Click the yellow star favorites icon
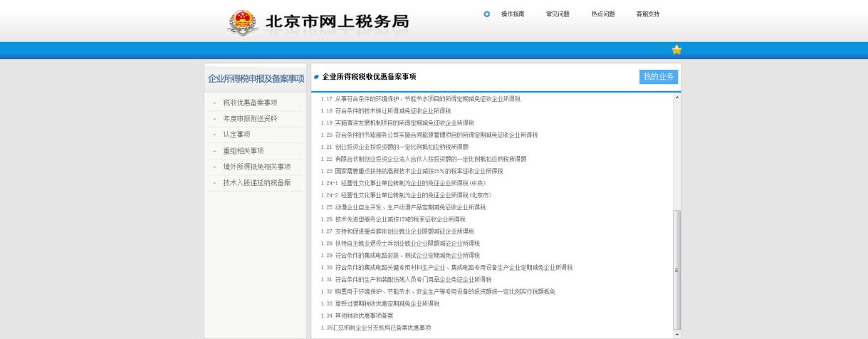This screenshot has height=339, width=868. 676,50
